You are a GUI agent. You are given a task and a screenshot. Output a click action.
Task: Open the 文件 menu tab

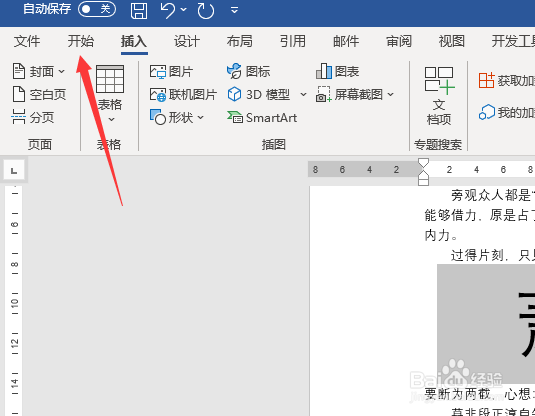[27, 41]
